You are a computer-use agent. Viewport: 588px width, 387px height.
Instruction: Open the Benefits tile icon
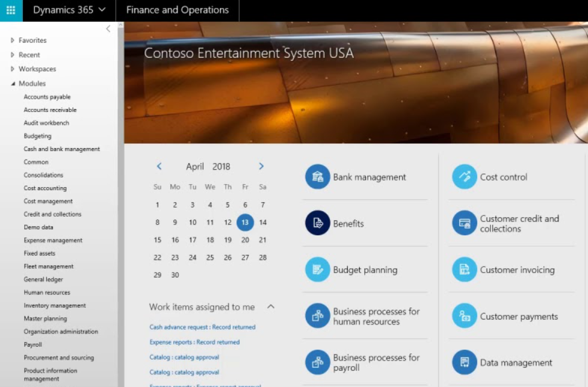[317, 223]
